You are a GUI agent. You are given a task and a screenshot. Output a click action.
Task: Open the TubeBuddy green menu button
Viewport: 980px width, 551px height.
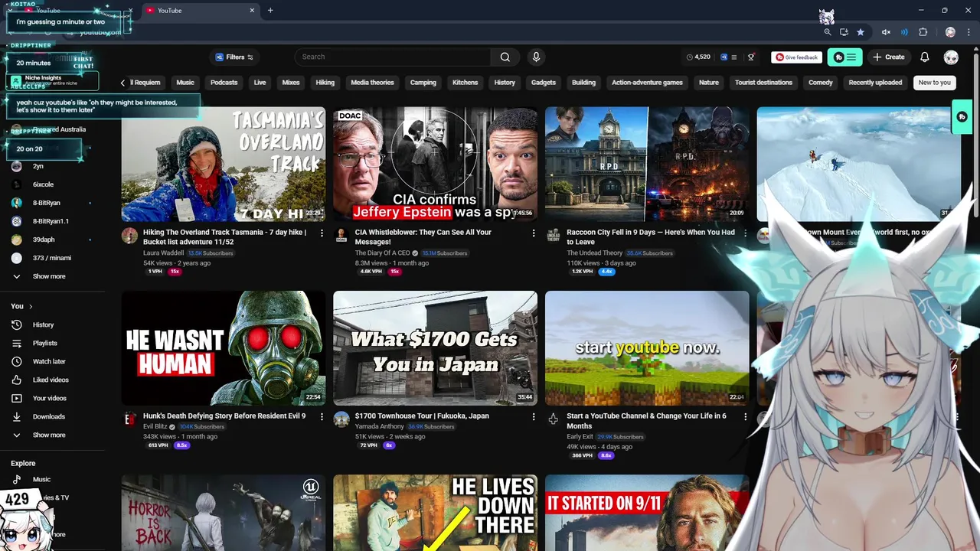click(x=845, y=57)
